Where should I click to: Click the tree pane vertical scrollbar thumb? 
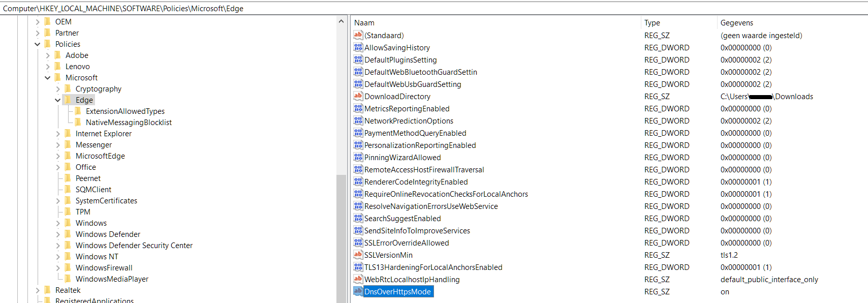(x=341, y=239)
